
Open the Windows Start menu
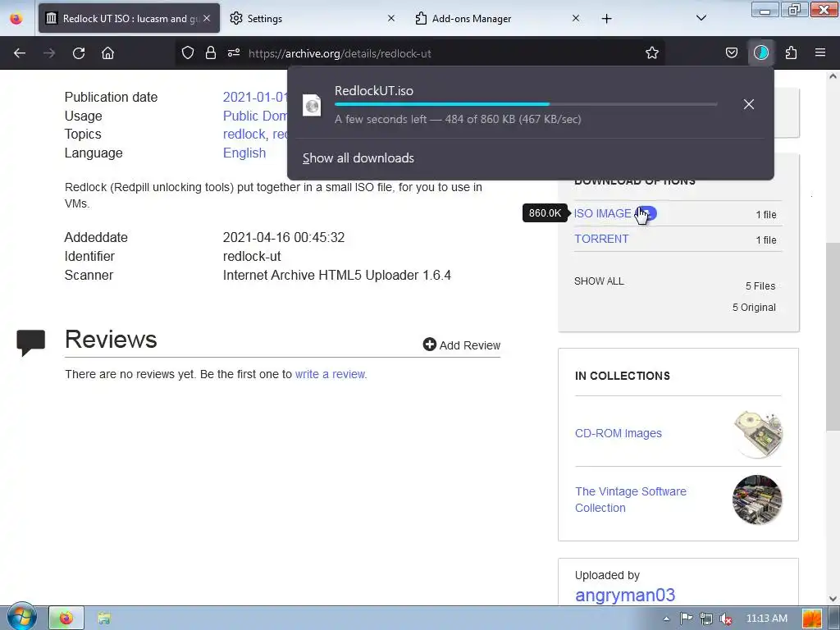coord(21,617)
